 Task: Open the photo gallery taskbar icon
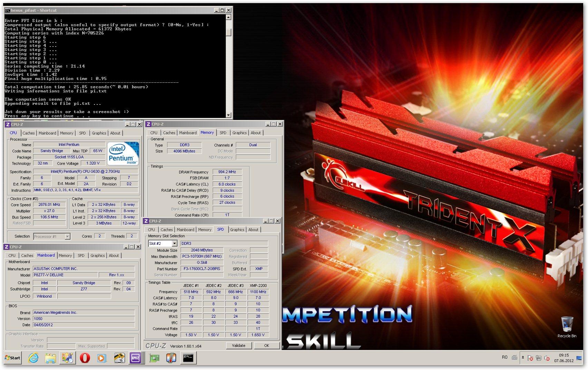coord(68,358)
